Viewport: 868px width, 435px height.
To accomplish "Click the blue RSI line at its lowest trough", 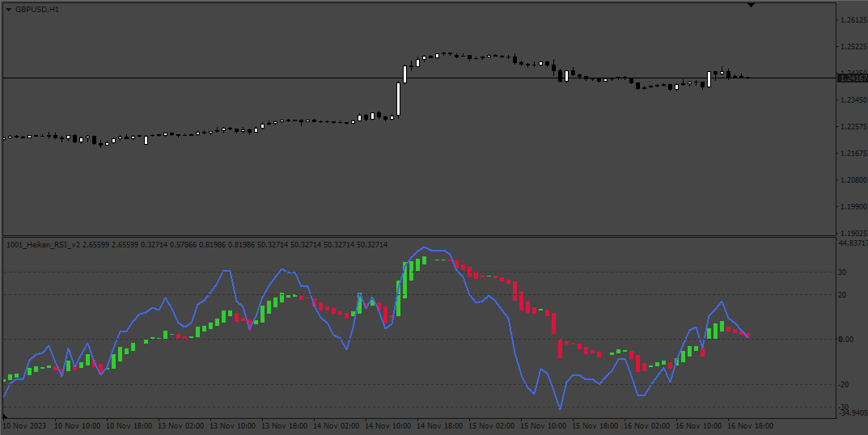I will [560, 408].
